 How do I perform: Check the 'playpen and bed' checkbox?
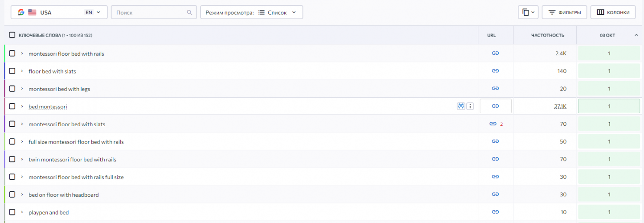tap(12, 212)
